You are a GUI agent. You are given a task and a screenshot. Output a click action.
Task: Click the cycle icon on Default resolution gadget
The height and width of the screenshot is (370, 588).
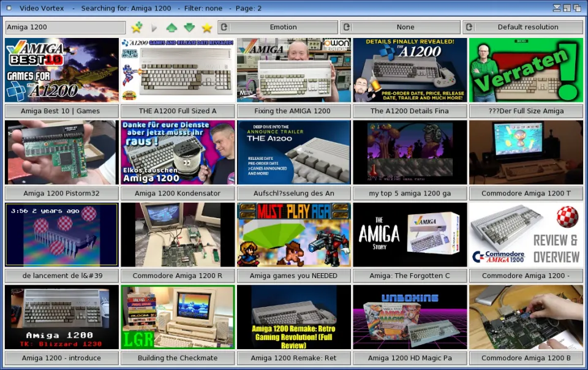[469, 27]
